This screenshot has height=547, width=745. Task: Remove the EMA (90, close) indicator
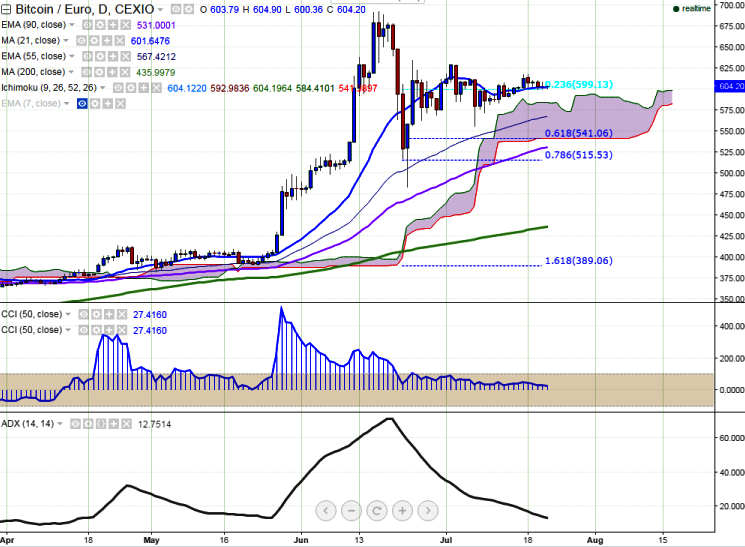coord(125,25)
